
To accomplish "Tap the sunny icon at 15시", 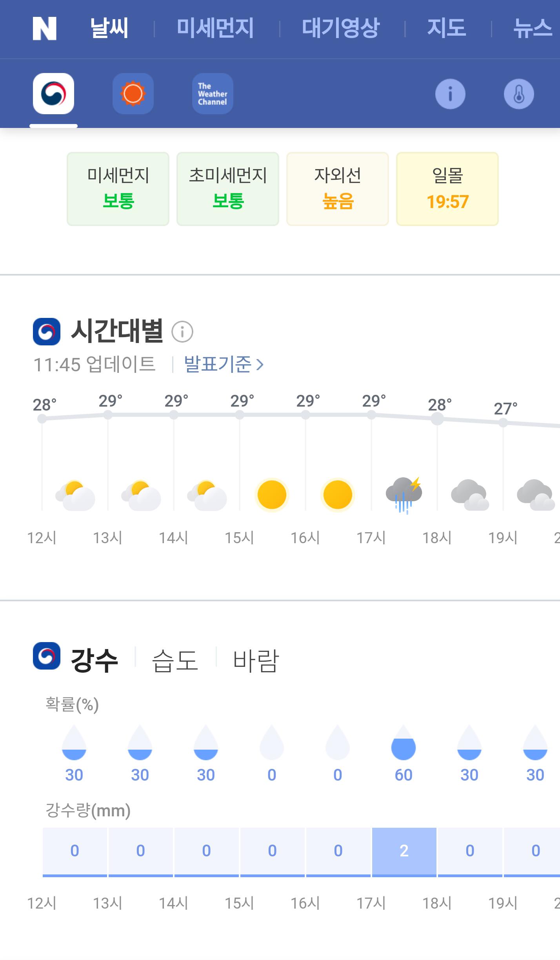I will (272, 495).
